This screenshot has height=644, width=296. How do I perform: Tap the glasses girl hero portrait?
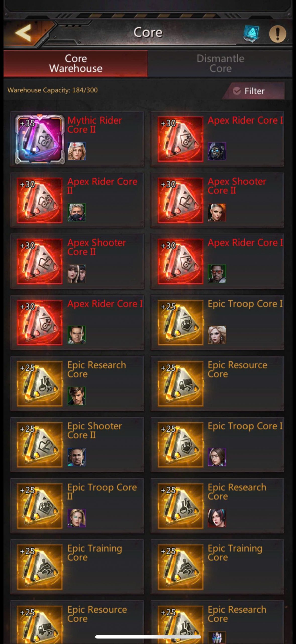click(217, 457)
